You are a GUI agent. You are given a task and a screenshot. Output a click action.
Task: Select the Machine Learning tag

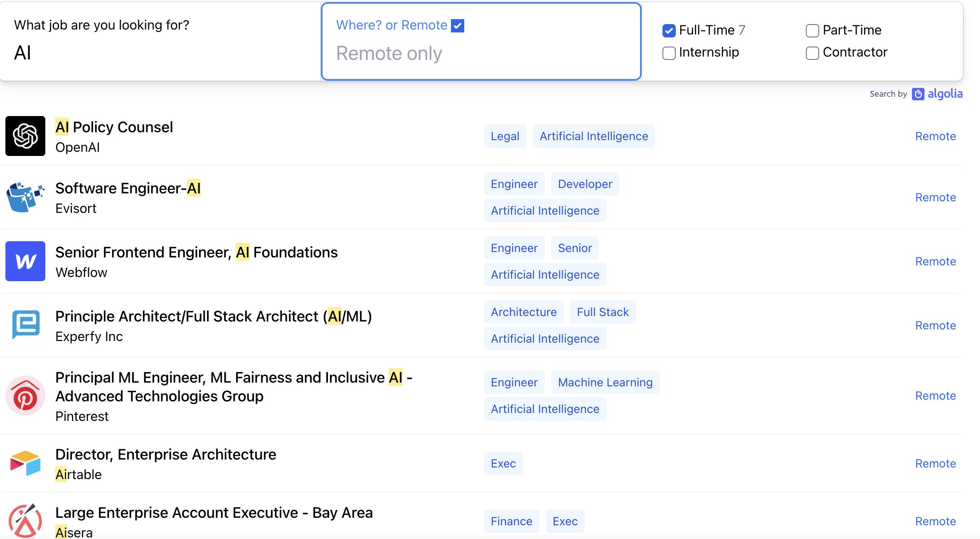605,382
